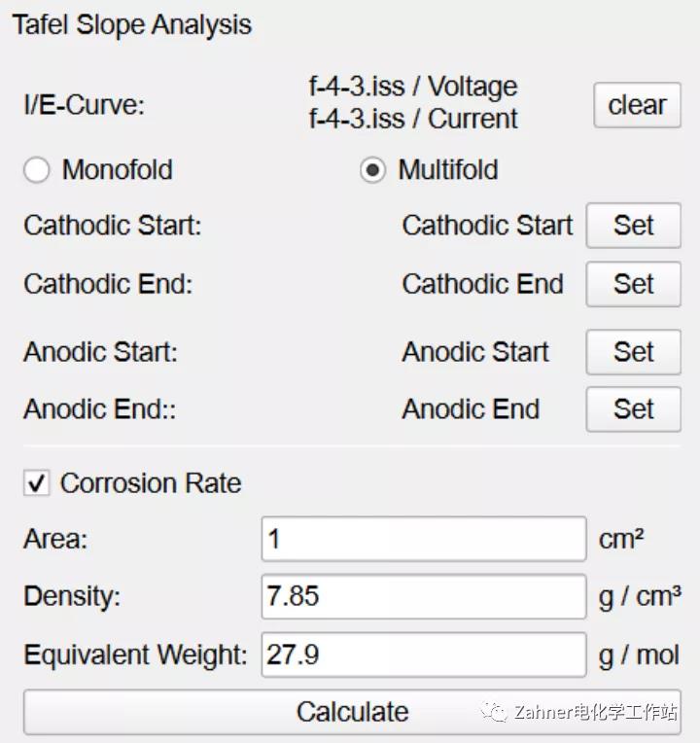
Task: Click the g / mol unit label
Action: [x=639, y=655]
